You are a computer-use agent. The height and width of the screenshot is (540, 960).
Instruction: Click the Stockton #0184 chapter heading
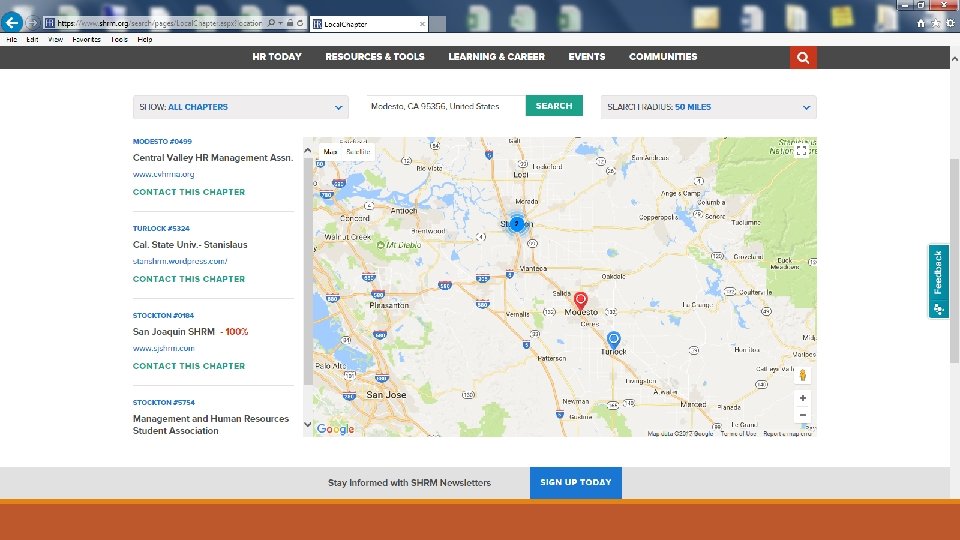pyautogui.click(x=163, y=315)
